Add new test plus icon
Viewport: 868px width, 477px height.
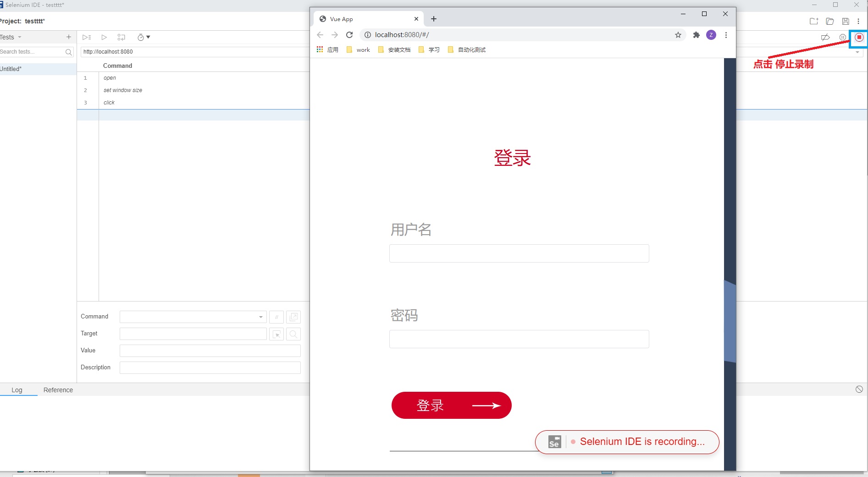click(x=69, y=37)
